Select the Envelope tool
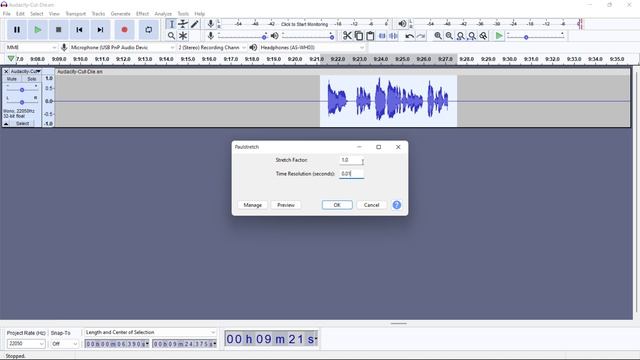Viewport: 640px width, 360px height. tap(183, 24)
